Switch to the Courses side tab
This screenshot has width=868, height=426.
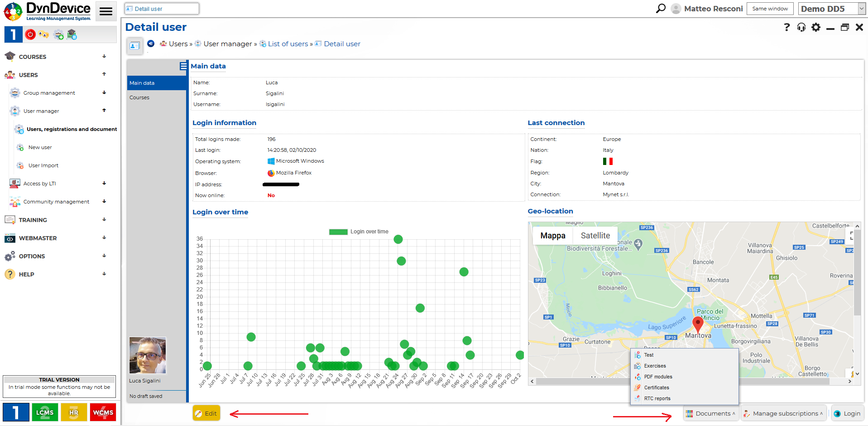click(x=139, y=97)
